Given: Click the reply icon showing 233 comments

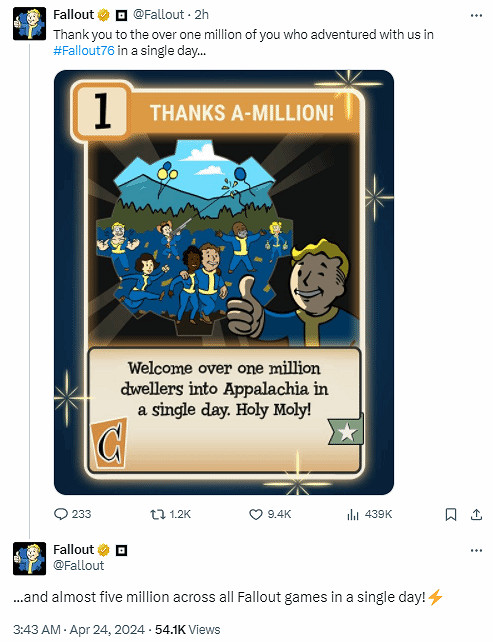Looking at the screenshot, I should pos(61,514).
